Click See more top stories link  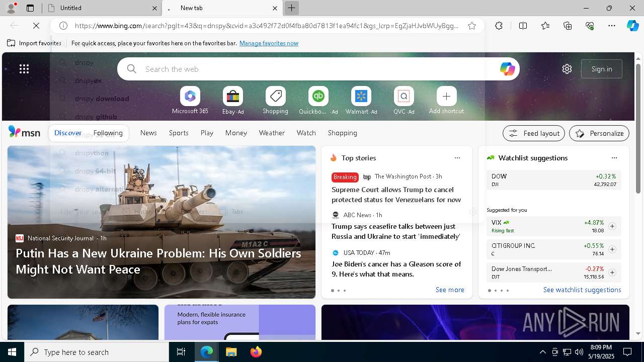tap(450, 290)
